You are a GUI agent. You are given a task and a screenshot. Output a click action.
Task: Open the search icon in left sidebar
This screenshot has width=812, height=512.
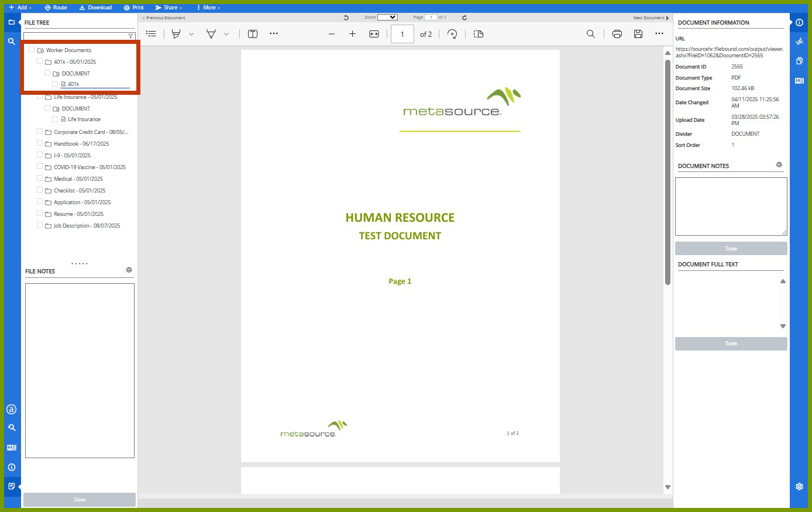pos(11,42)
